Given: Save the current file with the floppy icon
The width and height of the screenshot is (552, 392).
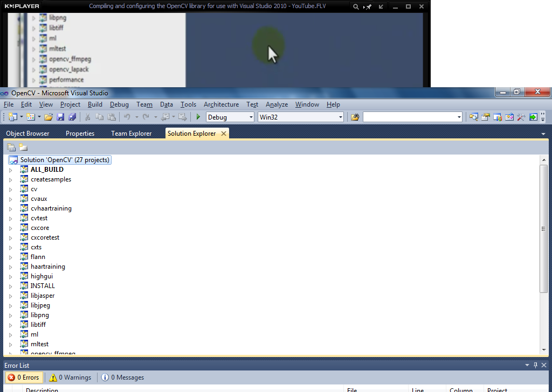Looking at the screenshot, I should (60, 117).
